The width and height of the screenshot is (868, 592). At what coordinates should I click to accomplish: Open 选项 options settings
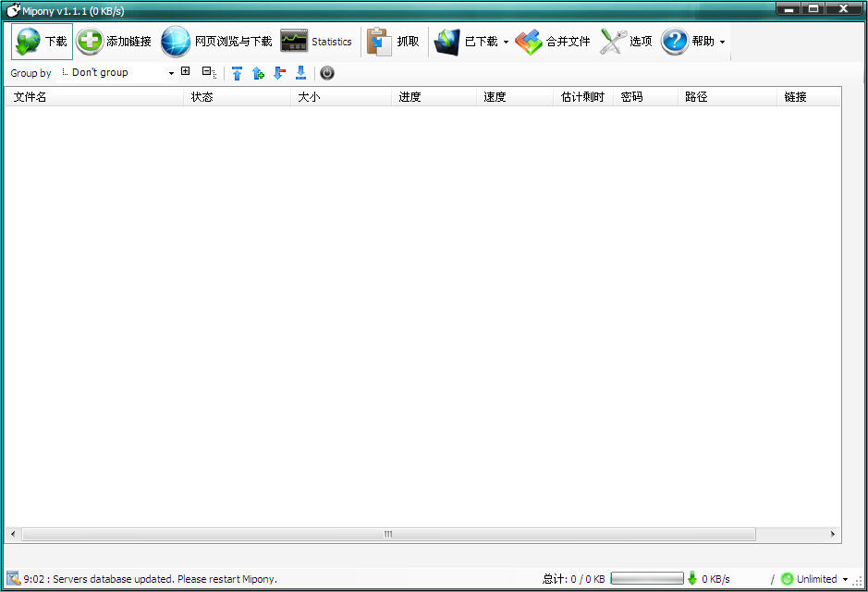click(x=626, y=42)
